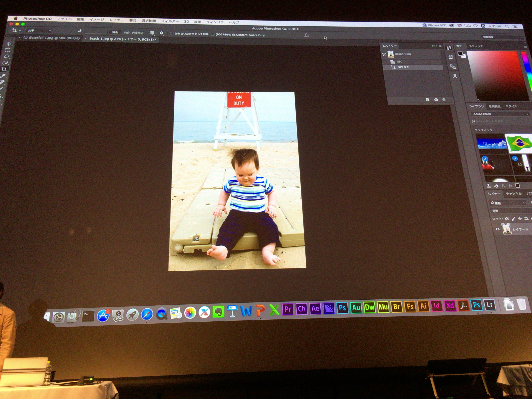532x399 pixels.
Task: Swap crop width and height arrows
Action: point(80,31)
